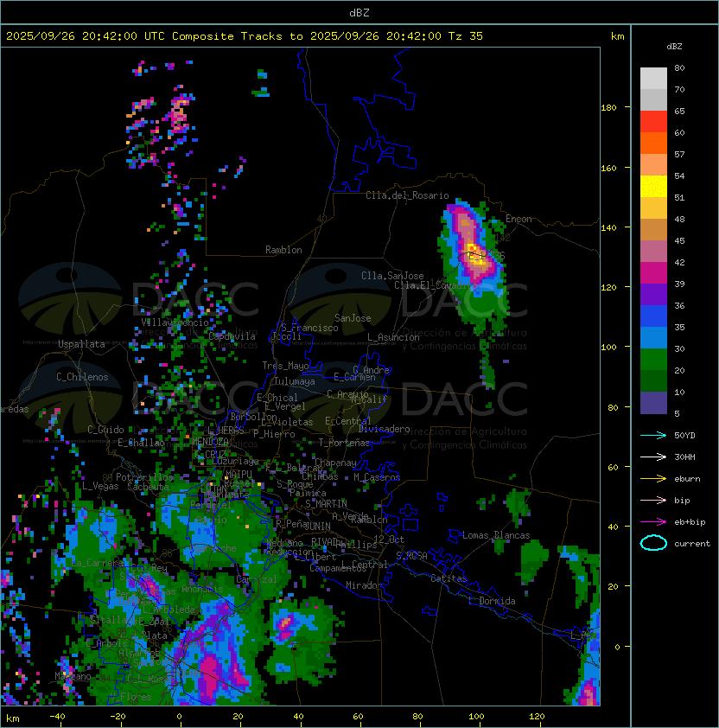Click the 'Potrerillos' map label

(144, 477)
